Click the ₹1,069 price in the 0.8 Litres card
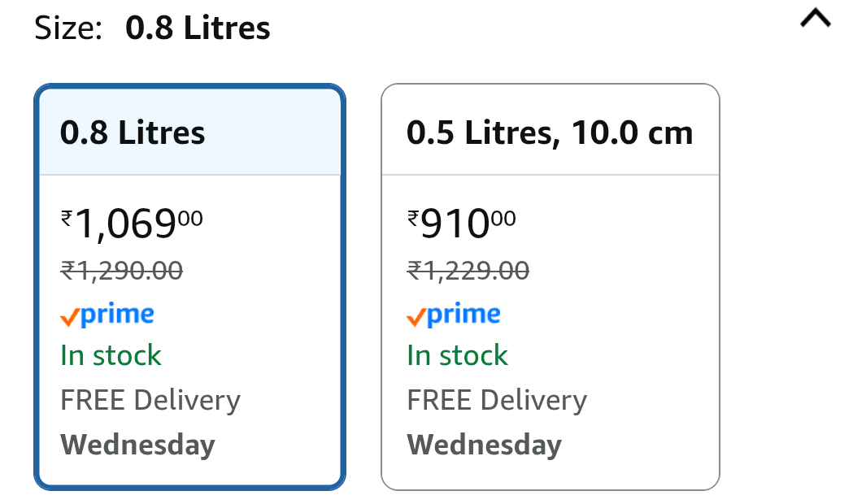Viewport: 866px width, 504px height. point(132,224)
